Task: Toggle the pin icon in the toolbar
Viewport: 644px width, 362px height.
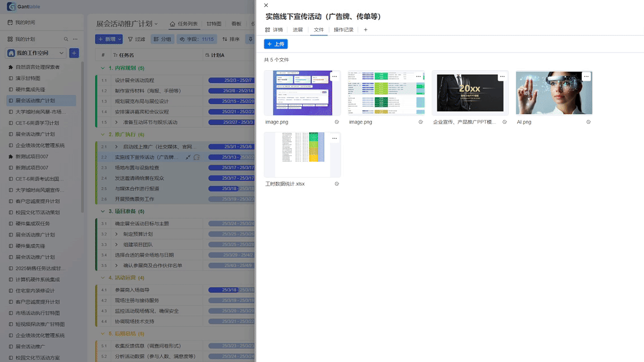Action: tap(250, 39)
